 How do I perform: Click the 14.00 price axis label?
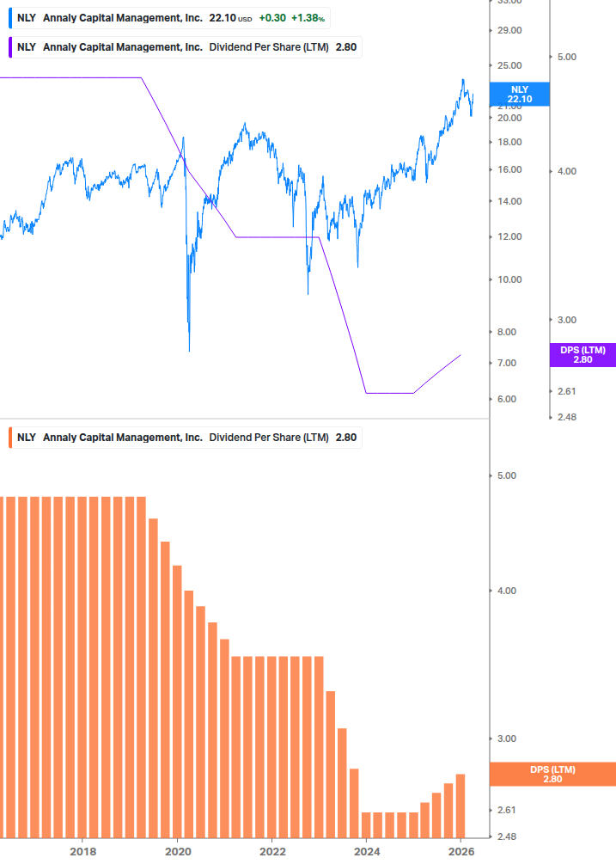click(509, 202)
